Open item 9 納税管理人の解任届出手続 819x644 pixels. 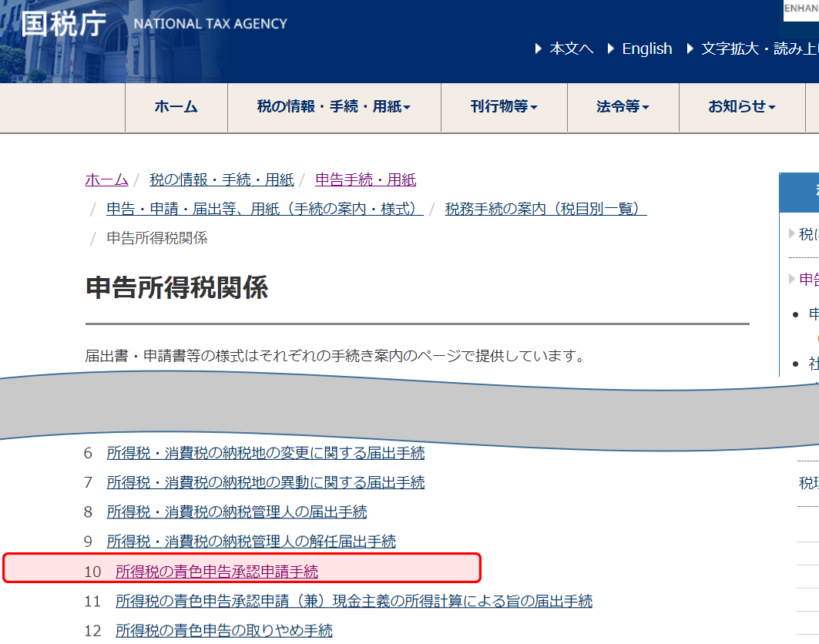(x=251, y=542)
